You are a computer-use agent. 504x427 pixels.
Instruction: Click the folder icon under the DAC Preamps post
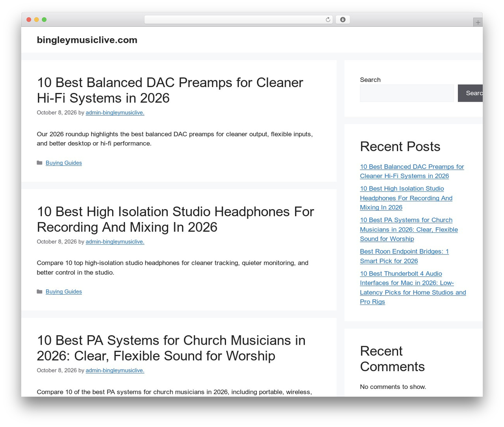[x=39, y=163]
